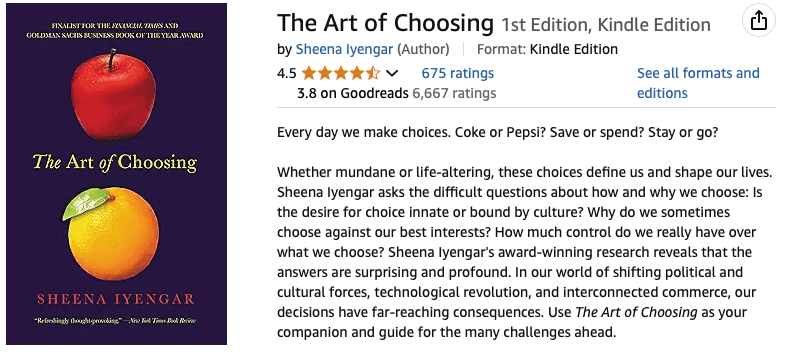Open See all formats and editions
This screenshot has width=786, height=364.
tap(698, 83)
